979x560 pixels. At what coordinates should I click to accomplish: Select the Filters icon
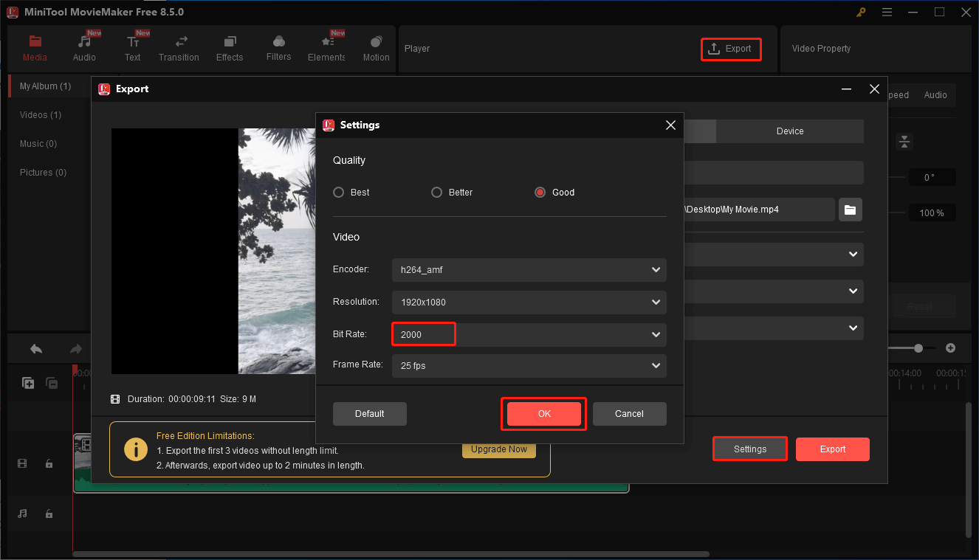pyautogui.click(x=278, y=47)
